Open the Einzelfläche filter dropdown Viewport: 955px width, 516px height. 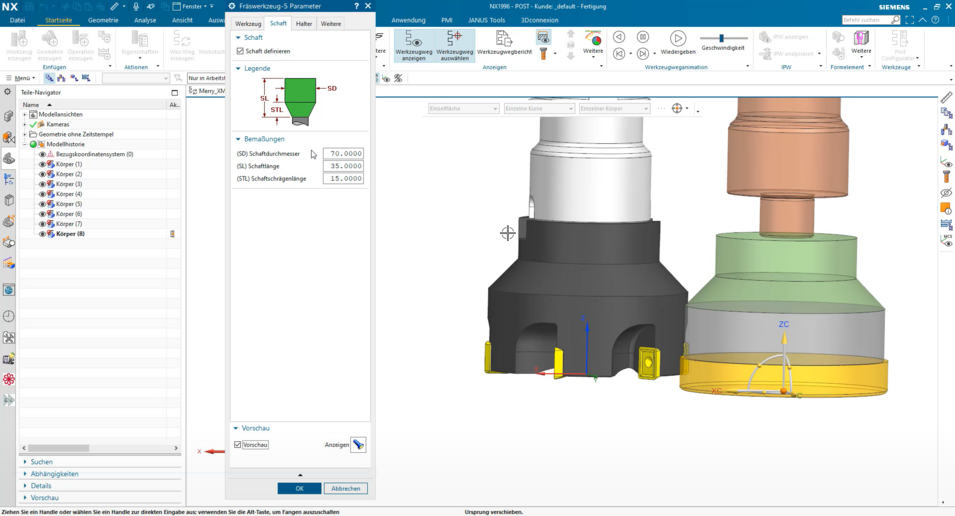coord(463,108)
